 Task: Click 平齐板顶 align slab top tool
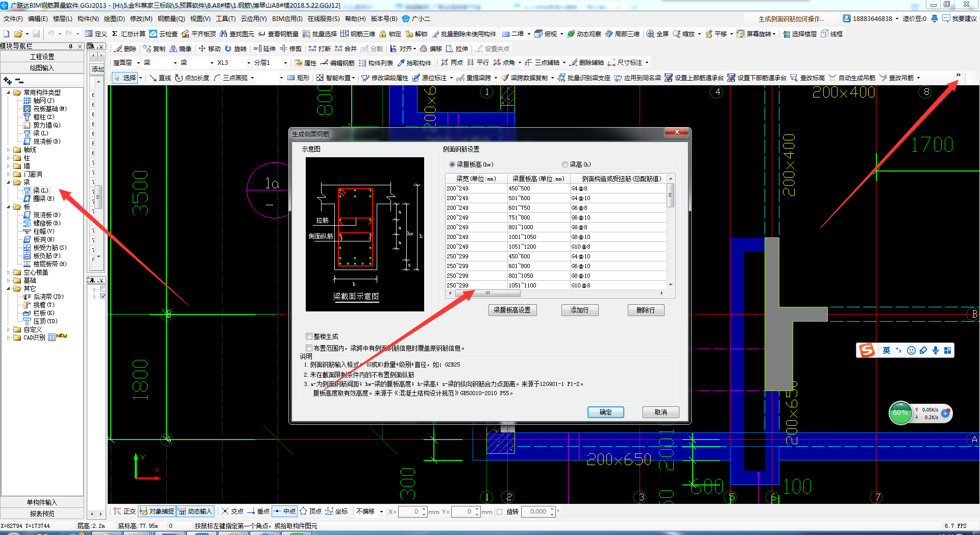pyautogui.click(x=199, y=34)
